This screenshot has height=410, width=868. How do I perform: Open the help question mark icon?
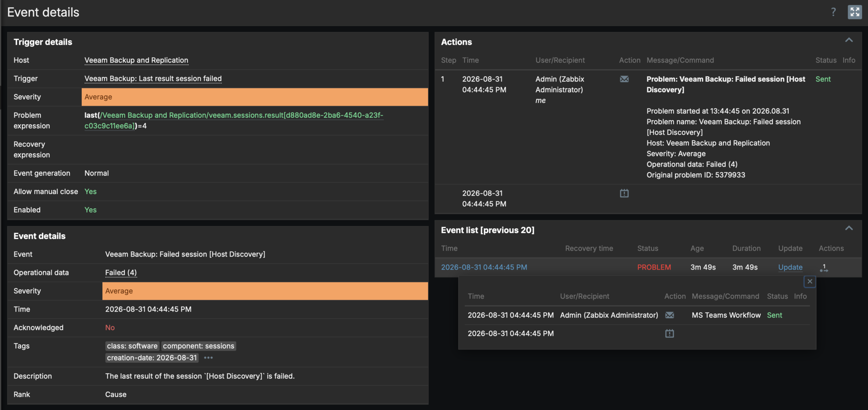click(833, 12)
